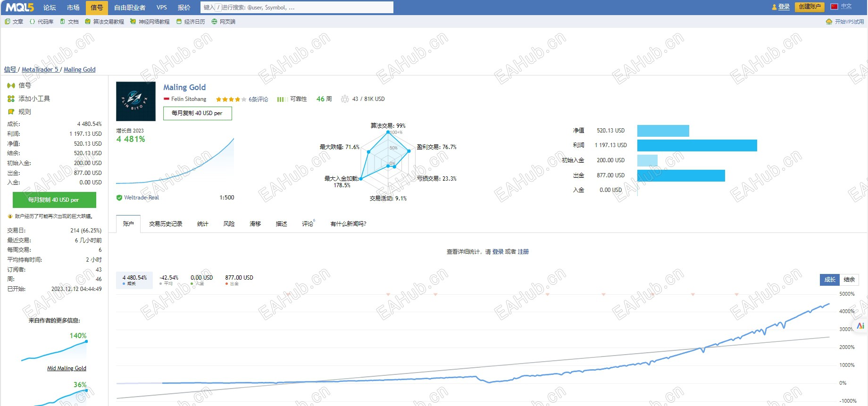This screenshot has height=406, width=868.
Task: Switch to the 有什么新闻吗? tab
Action: coord(349,224)
